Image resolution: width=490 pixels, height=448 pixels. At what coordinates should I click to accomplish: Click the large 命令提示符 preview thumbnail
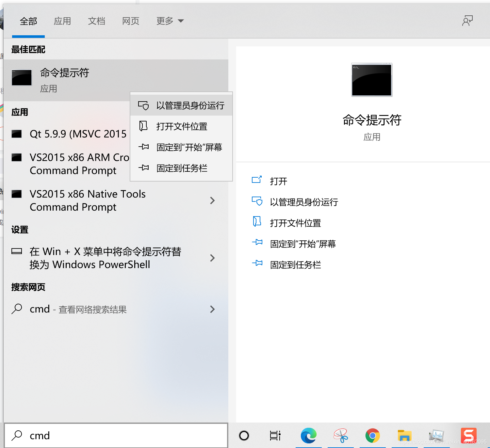[x=372, y=80]
